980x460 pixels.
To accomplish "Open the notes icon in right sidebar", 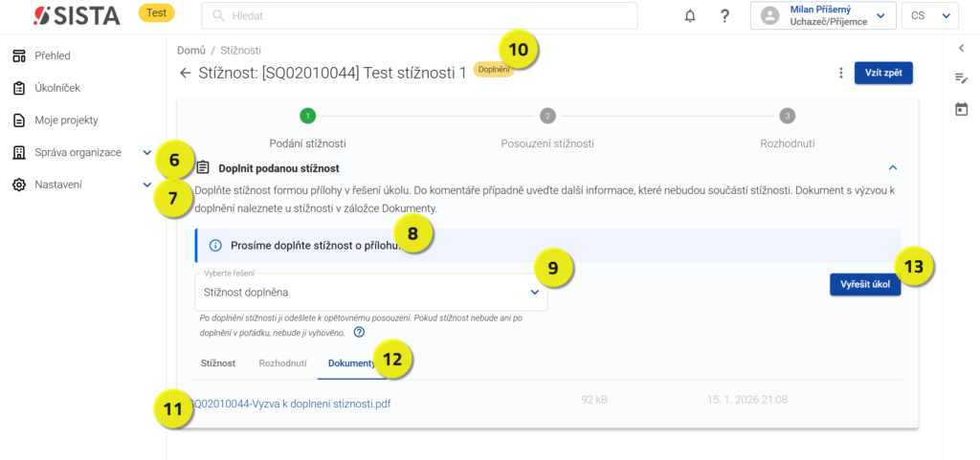I will (x=962, y=78).
